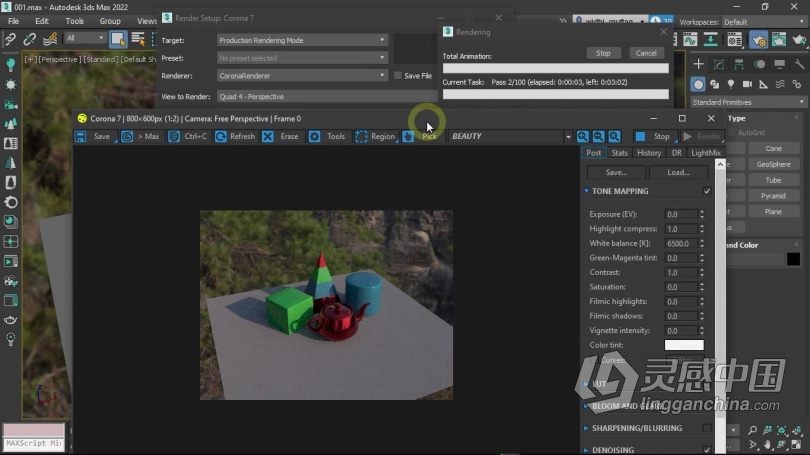Viewport: 810px width, 455px height.
Task: Click the Ctrl+C copy icon
Action: [x=174, y=136]
